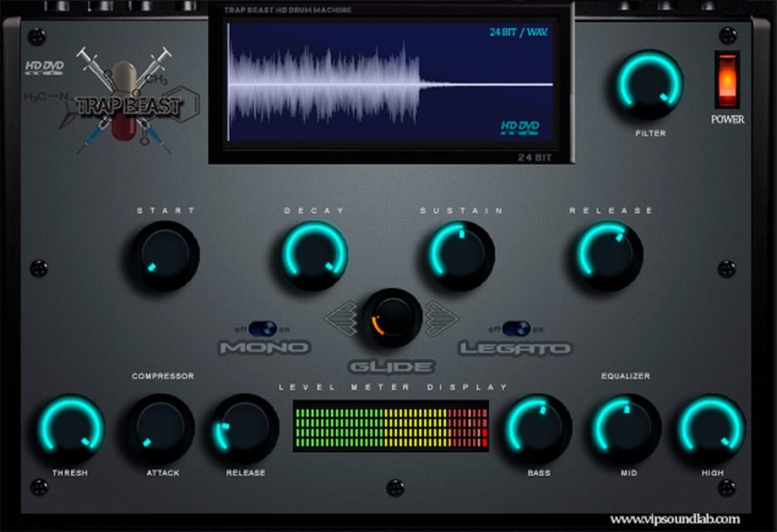Click the Filter knob
The image size is (777, 532).
pos(650,83)
